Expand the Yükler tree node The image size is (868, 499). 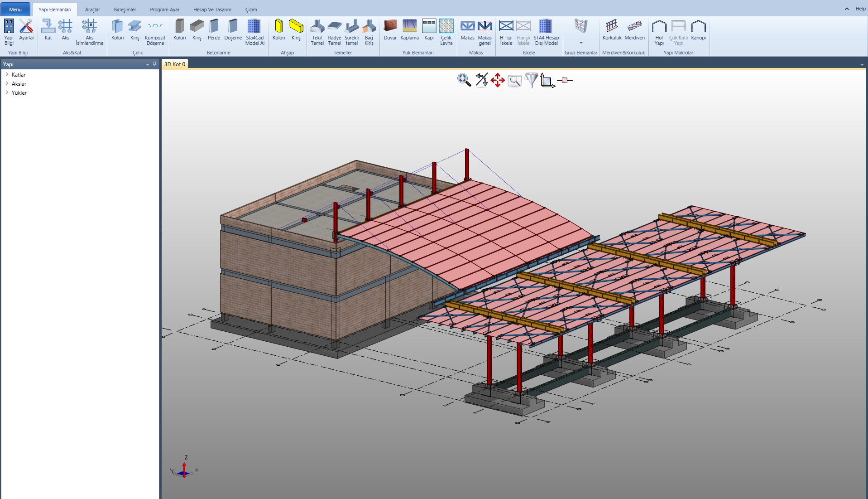(x=7, y=92)
